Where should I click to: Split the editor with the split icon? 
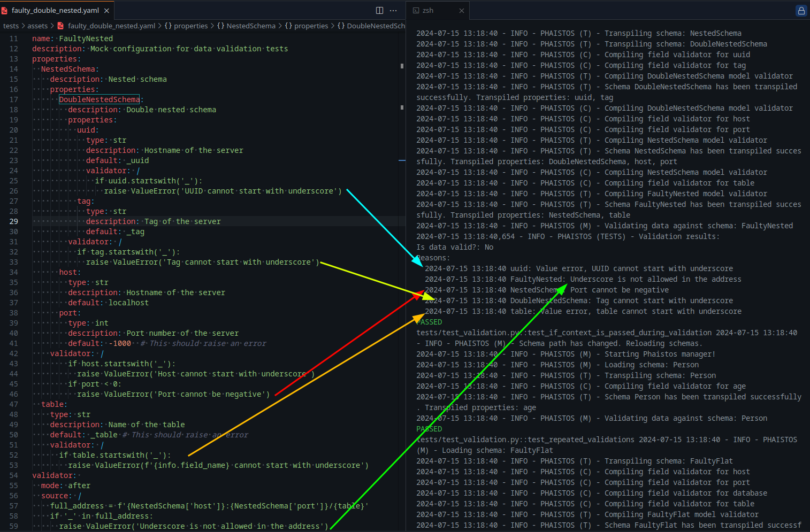pos(379,10)
